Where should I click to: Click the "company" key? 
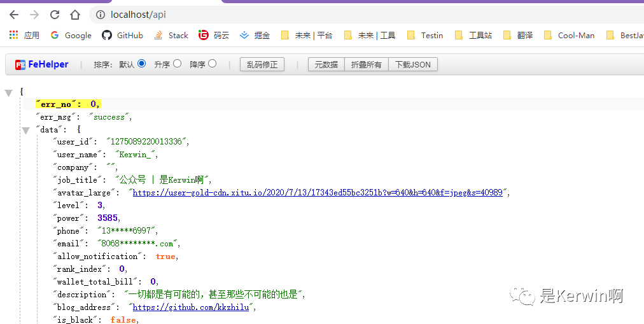pos(73,167)
